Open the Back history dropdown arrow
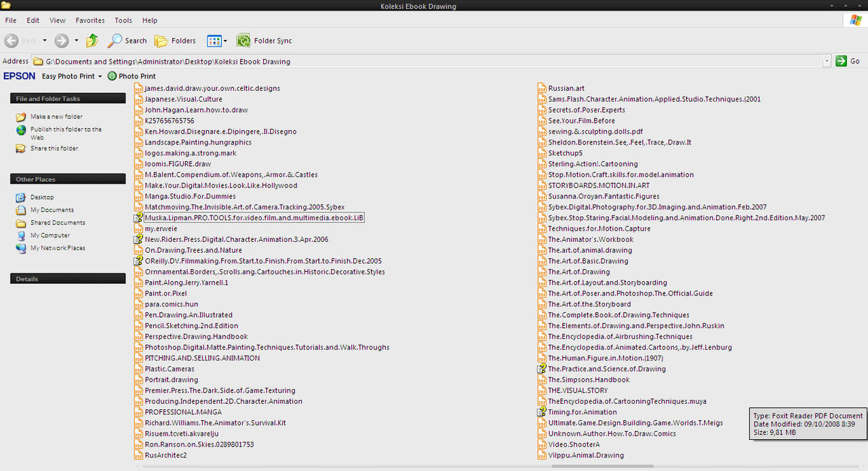868x471 pixels. pos(45,41)
